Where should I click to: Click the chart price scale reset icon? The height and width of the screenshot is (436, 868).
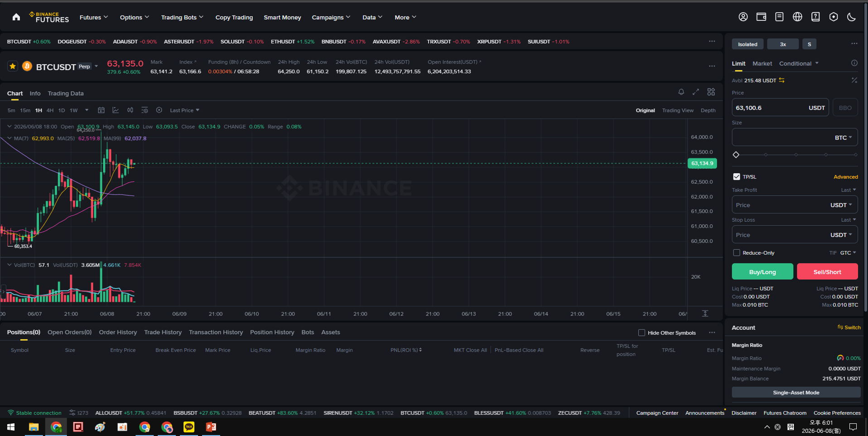(x=705, y=314)
